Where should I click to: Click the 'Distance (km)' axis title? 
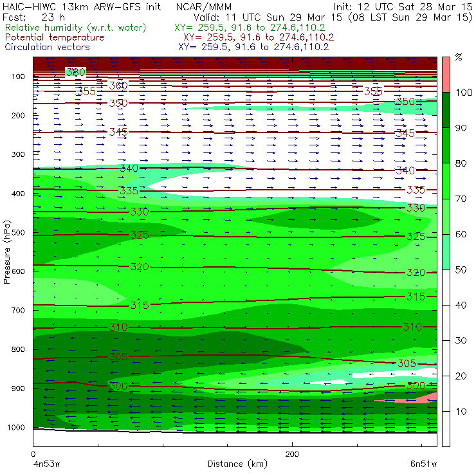(x=238, y=464)
